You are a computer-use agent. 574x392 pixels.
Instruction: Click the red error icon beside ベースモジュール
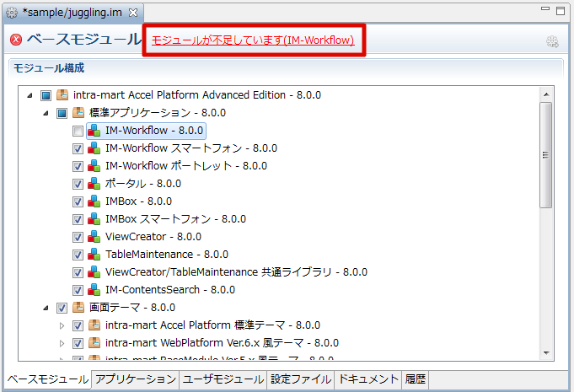tap(16, 40)
